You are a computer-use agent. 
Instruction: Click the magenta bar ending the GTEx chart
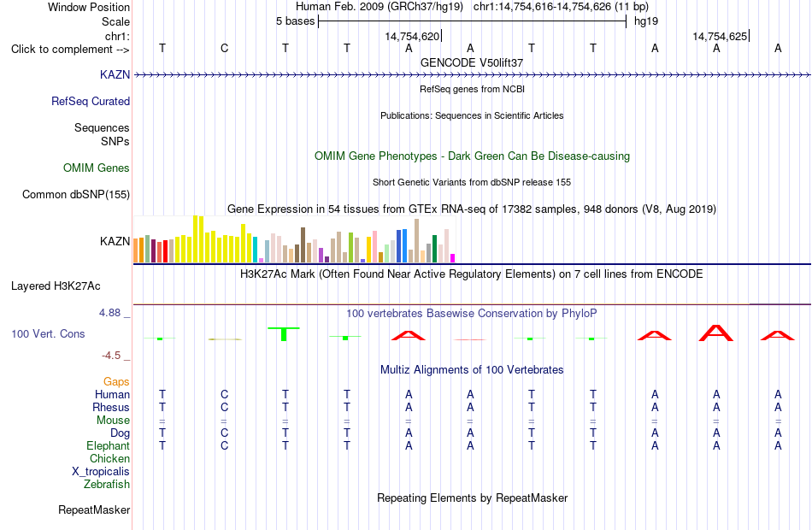(x=453, y=258)
